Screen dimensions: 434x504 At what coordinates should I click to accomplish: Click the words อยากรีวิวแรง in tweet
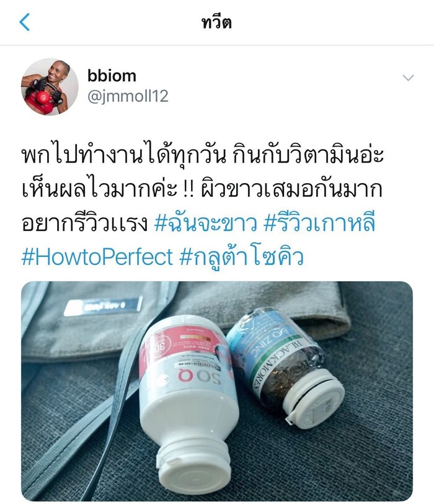tap(85, 222)
